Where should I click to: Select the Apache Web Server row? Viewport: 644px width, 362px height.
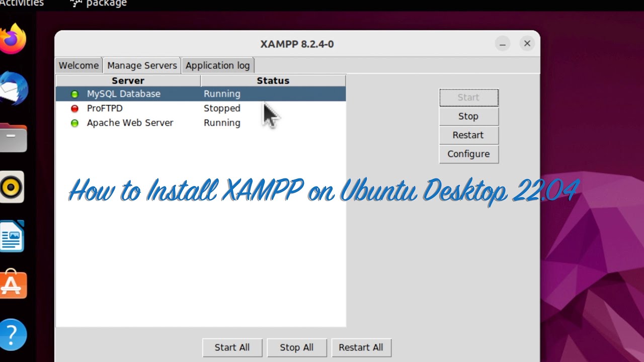[201, 123]
